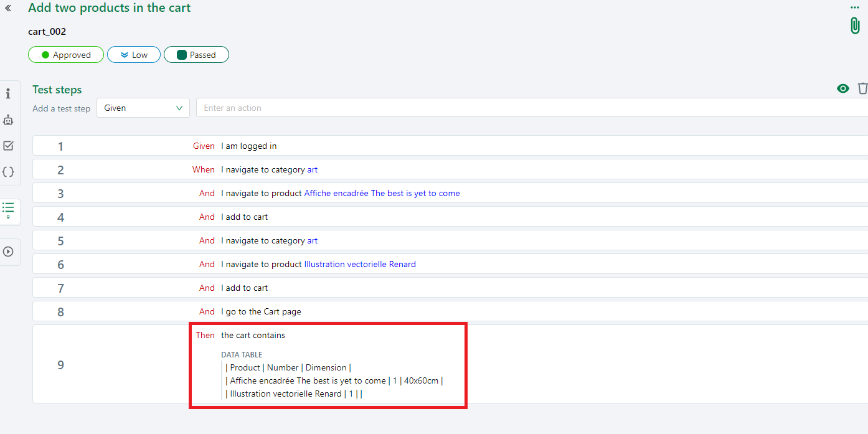The height and width of the screenshot is (434, 868).
Task: Open attachments with the paperclip icon
Action: pyautogui.click(x=856, y=26)
